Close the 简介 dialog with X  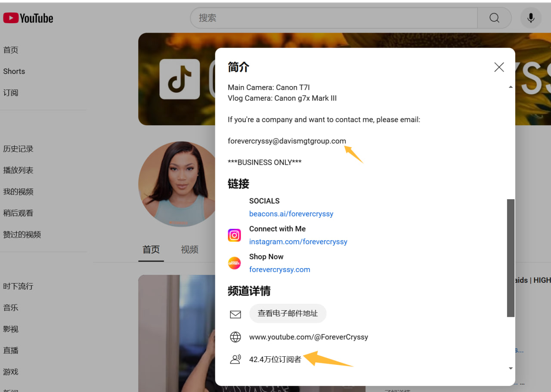click(x=499, y=67)
